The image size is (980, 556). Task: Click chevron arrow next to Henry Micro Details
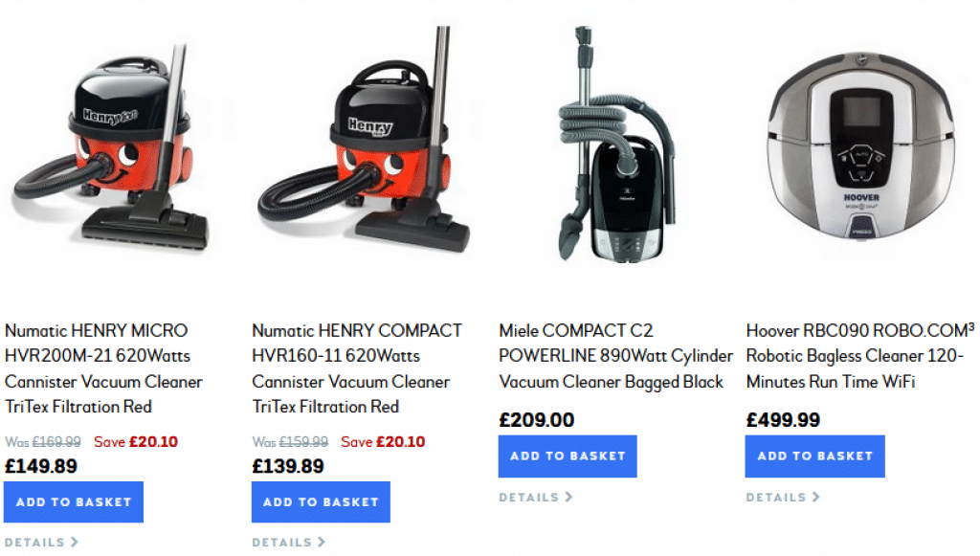click(x=75, y=543)
